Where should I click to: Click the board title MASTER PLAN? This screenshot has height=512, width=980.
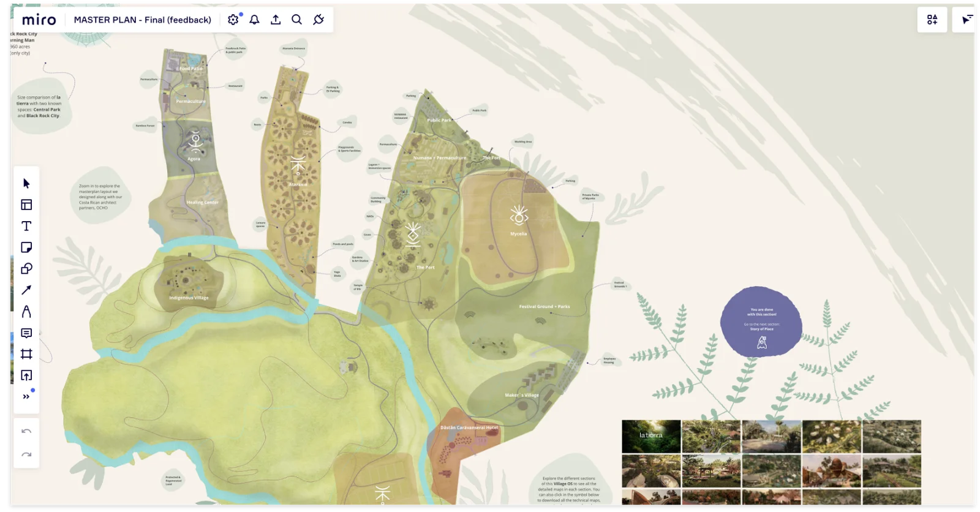coord(142,20)
